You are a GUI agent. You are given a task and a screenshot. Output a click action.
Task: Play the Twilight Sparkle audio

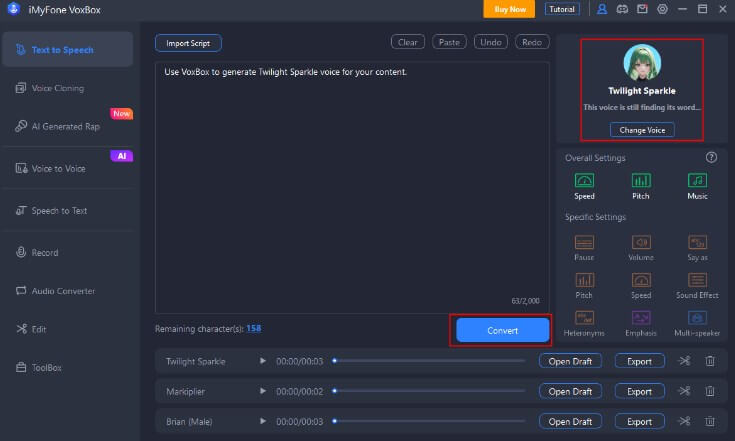263,361
